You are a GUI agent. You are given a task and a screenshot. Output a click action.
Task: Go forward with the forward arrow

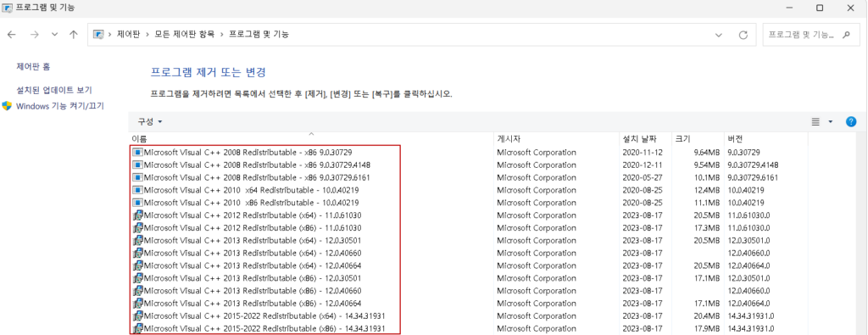coord(34,34)
